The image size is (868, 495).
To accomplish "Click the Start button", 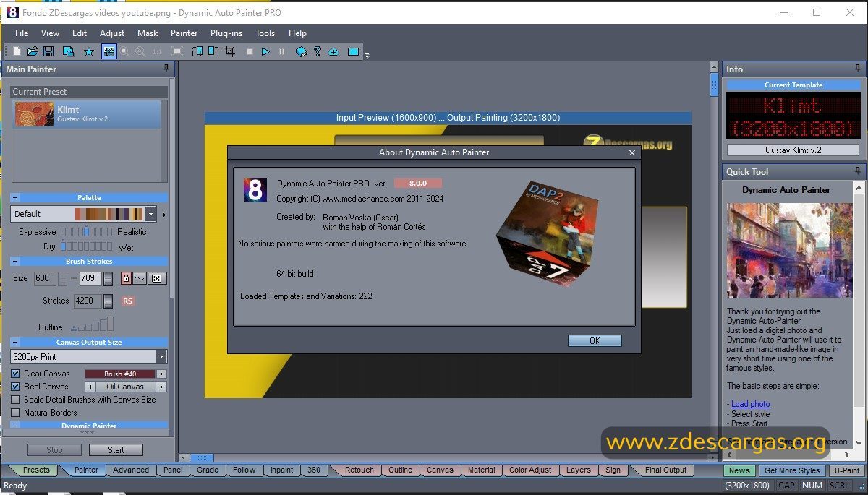I will tap(116, 449).
